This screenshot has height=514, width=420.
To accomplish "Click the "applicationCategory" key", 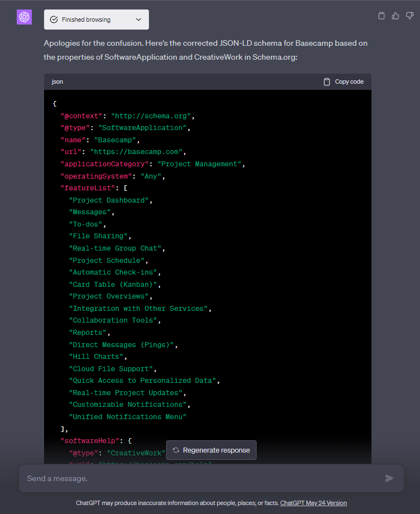I will pos(104,164).
